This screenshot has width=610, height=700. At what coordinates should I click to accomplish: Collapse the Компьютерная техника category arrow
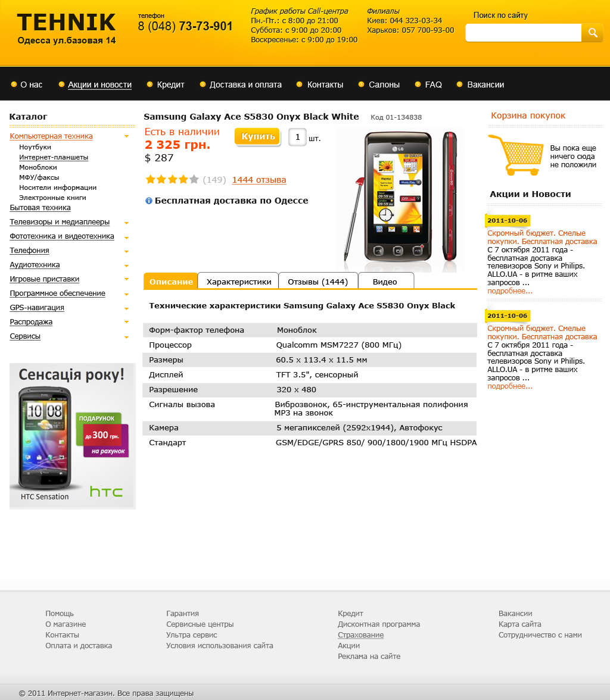click(126, 136)
